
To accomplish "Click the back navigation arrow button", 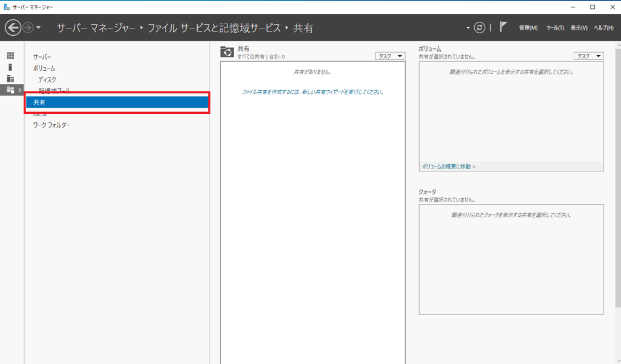I will point(13,28).
